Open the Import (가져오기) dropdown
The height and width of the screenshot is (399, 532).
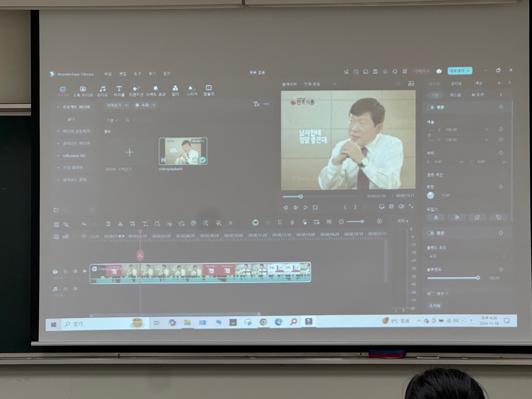(117, 105)
